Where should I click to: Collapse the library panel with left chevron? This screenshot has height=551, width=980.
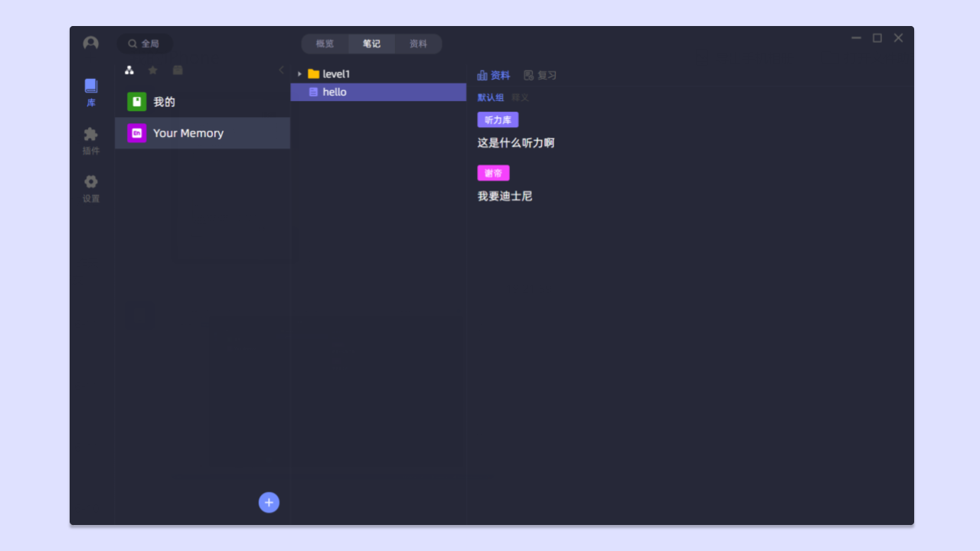[281, 70]
